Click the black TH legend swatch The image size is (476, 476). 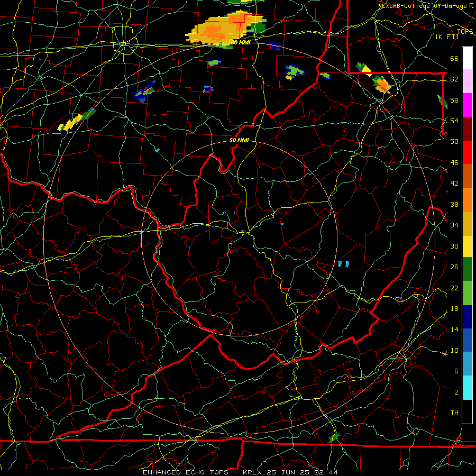pos(467,411)
